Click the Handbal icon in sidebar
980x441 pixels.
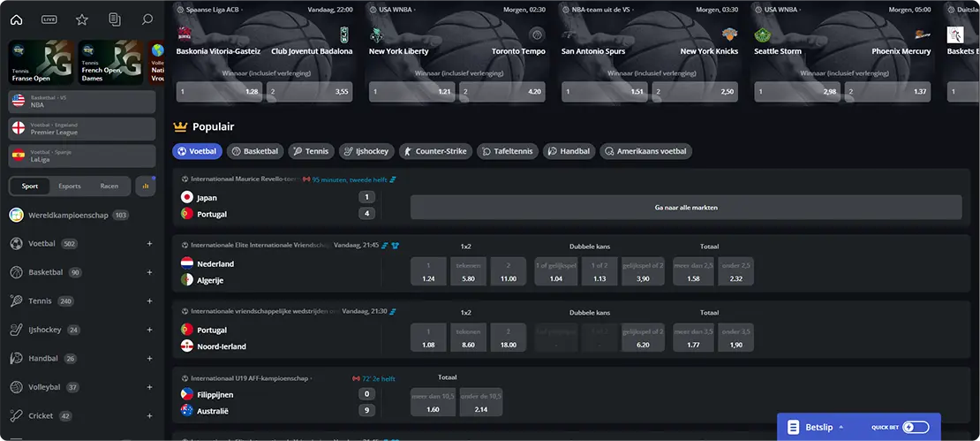[x=16, y=359]
